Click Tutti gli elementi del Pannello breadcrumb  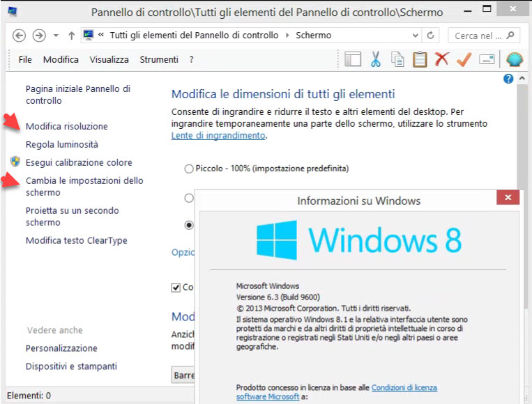point(194,36)
